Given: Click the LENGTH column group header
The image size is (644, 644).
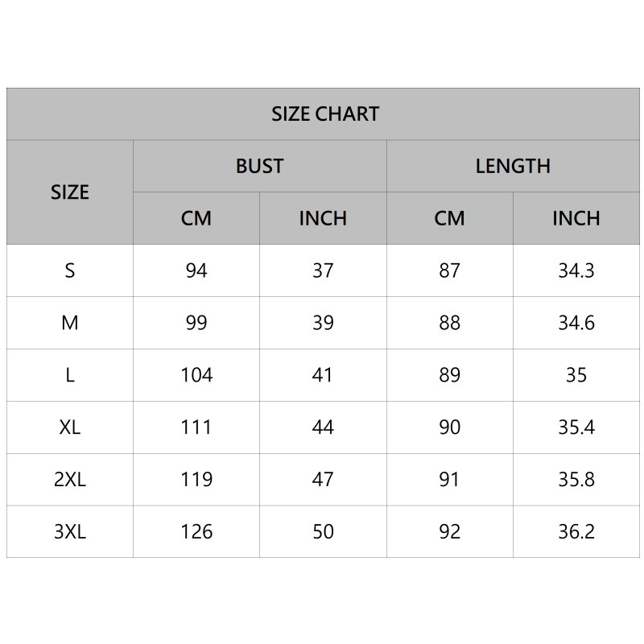Looking at the screenshot, I should pyautogui.click(x=513, y=166).
